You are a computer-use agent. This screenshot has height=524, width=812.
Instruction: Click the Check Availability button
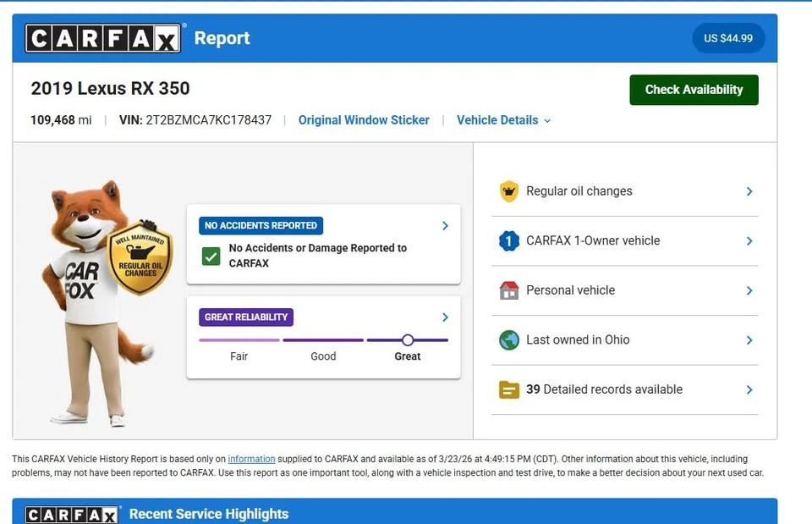694,90
